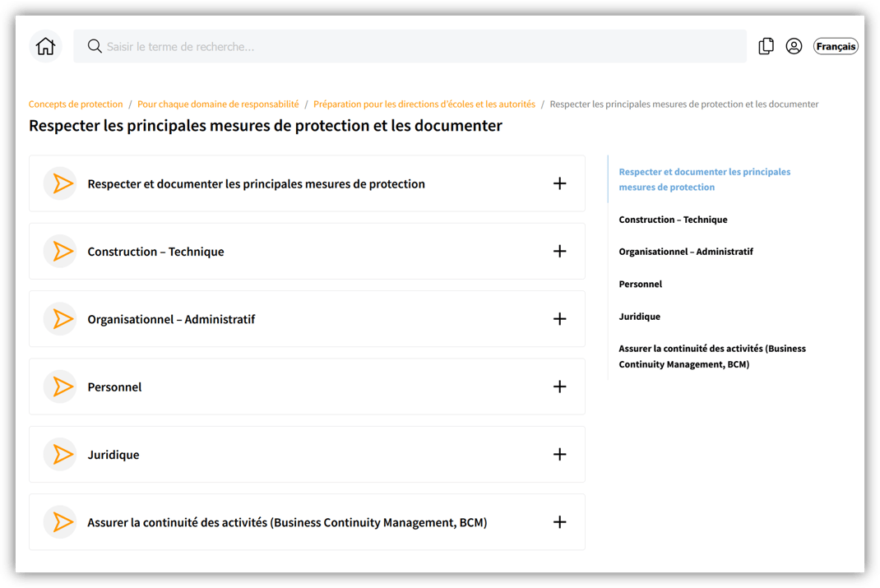Click arrow icon beside Construction – Technique
This screenshot has height=588, width=880.
pos(60,252)
